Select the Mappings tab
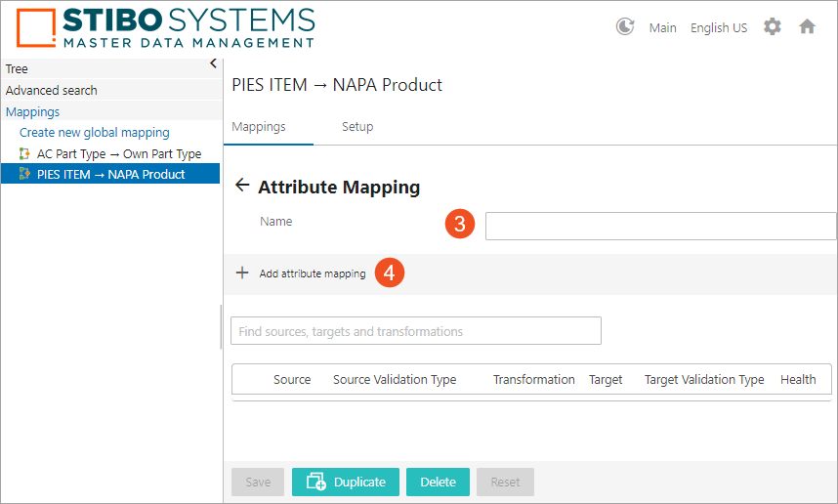The height and width of the screenshot is (504, 838). 259,127
